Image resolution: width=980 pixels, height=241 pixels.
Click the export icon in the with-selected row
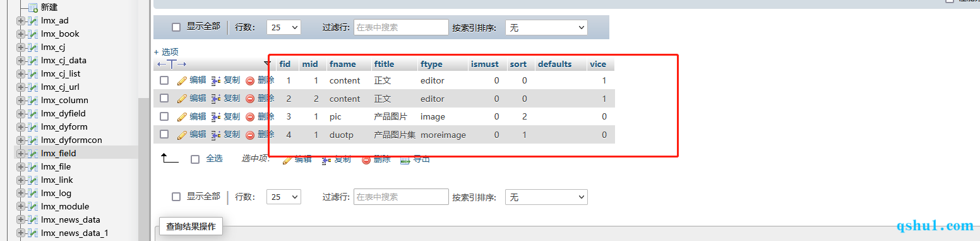tap(405, 159)
